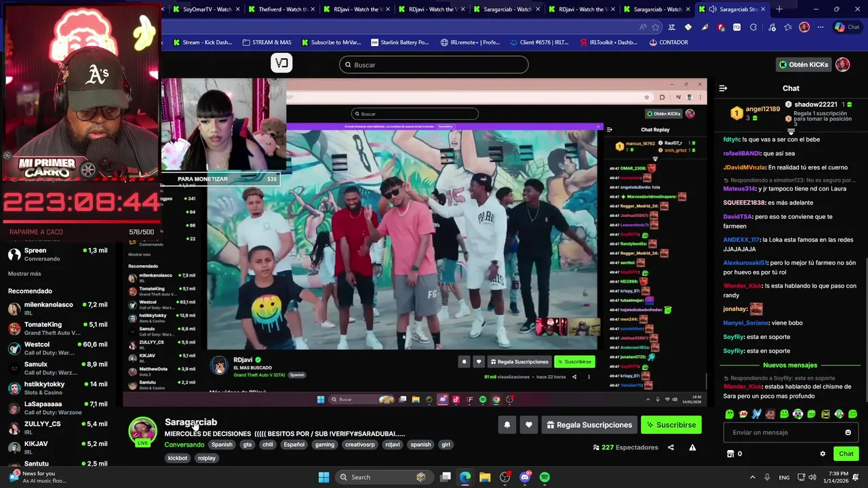
Task: Collapse the chat panel with arrow icon
Action: (x=723, y=88)
